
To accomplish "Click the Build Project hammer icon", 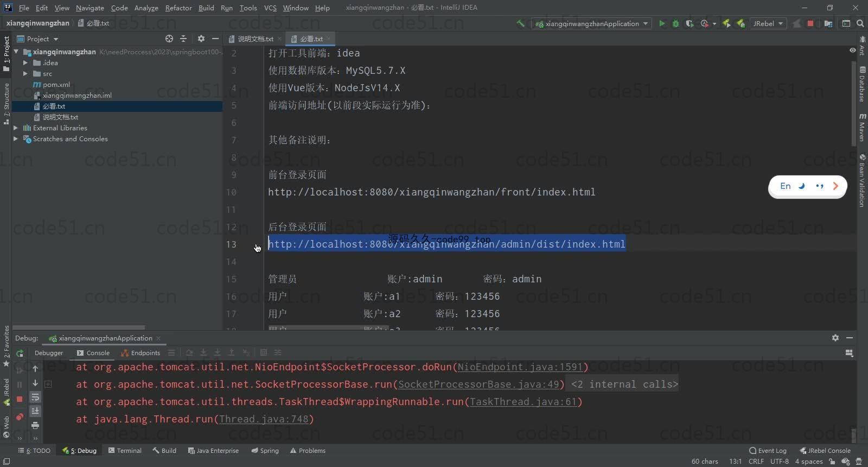I will pos(520,23).
